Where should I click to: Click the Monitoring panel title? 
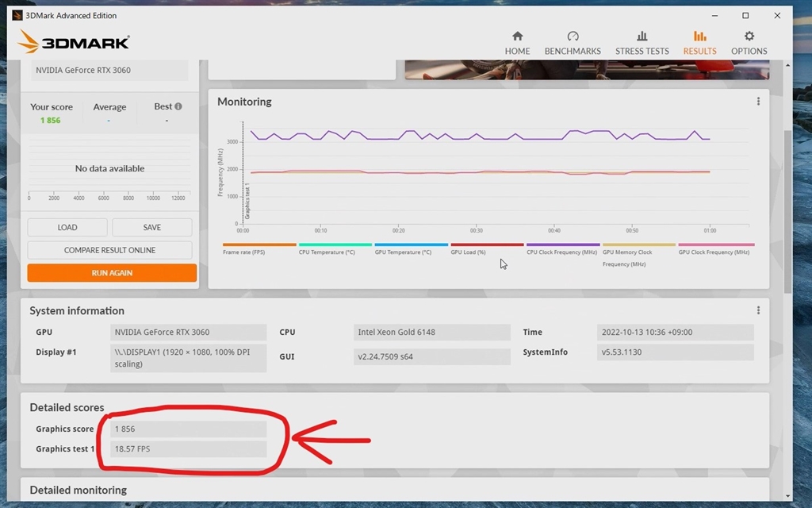[x=244, y=102]
